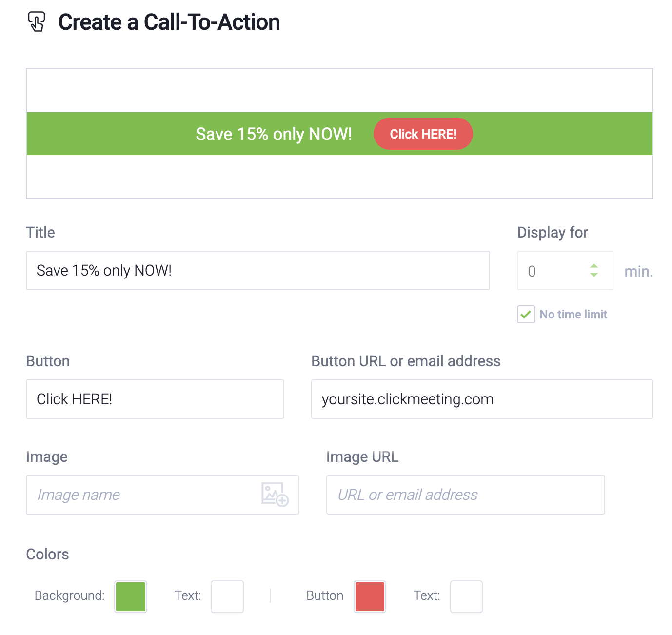Open the white banner Text color swatch
Screen dimensions: 672x635
click(227, 596)
